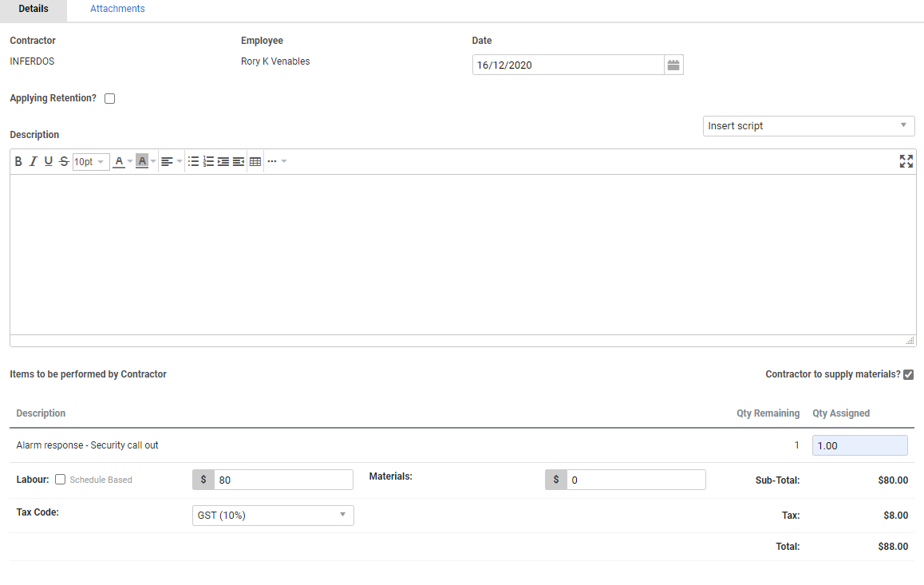Screen dimensions: 924x585
Task: Click the $80.00 sub-total value
Action: pyautogui.click(x=893, y=480)
